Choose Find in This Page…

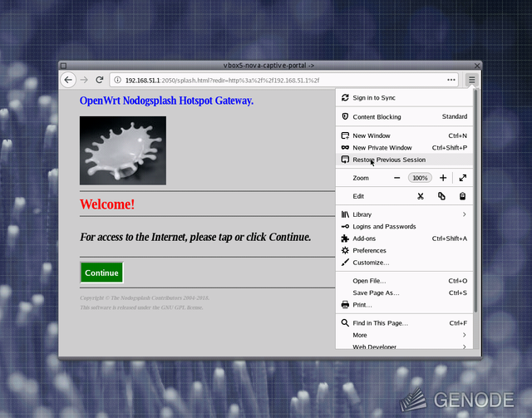click(x=405, y=323)
